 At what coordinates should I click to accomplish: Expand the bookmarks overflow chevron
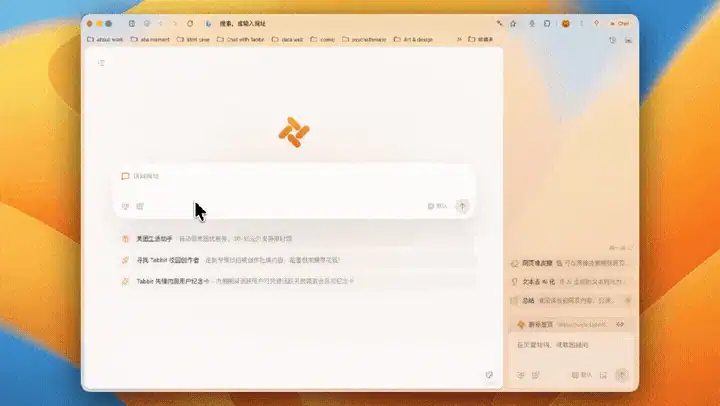click(459, 39)
